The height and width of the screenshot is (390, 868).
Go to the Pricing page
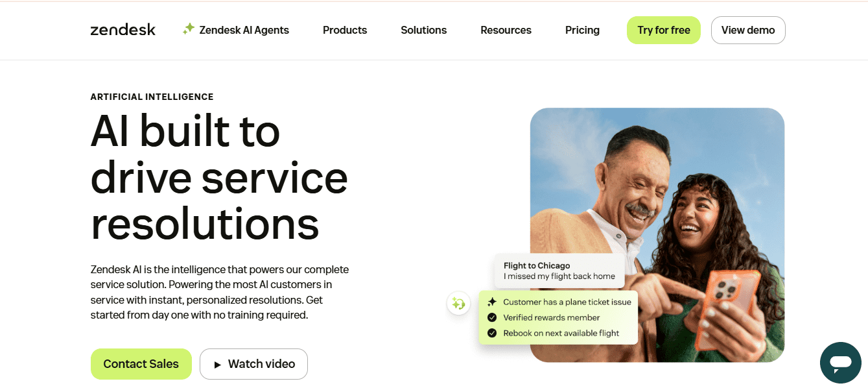(582, 30)
